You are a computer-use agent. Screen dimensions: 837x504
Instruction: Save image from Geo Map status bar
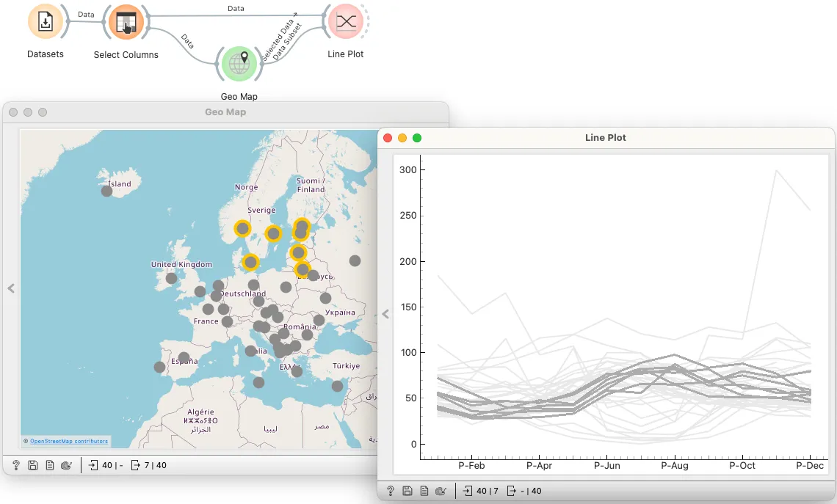tap(32, 465)
